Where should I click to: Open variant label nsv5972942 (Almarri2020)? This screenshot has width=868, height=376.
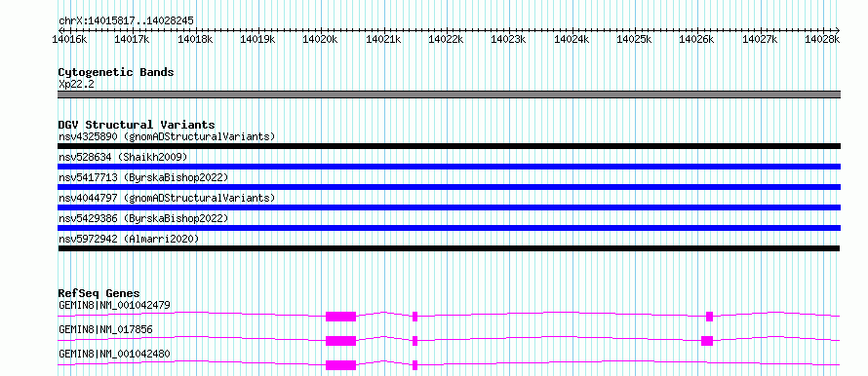point(129,239)
